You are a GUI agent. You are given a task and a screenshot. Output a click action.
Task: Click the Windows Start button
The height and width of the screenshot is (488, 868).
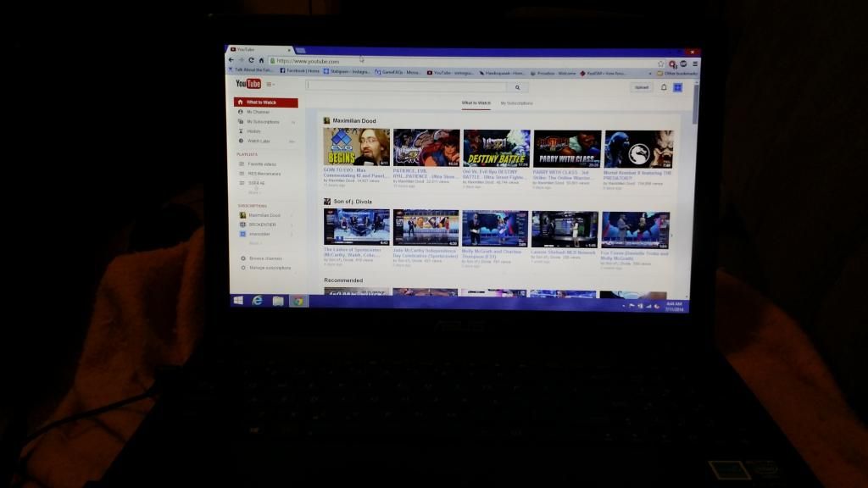coord(238,300)
